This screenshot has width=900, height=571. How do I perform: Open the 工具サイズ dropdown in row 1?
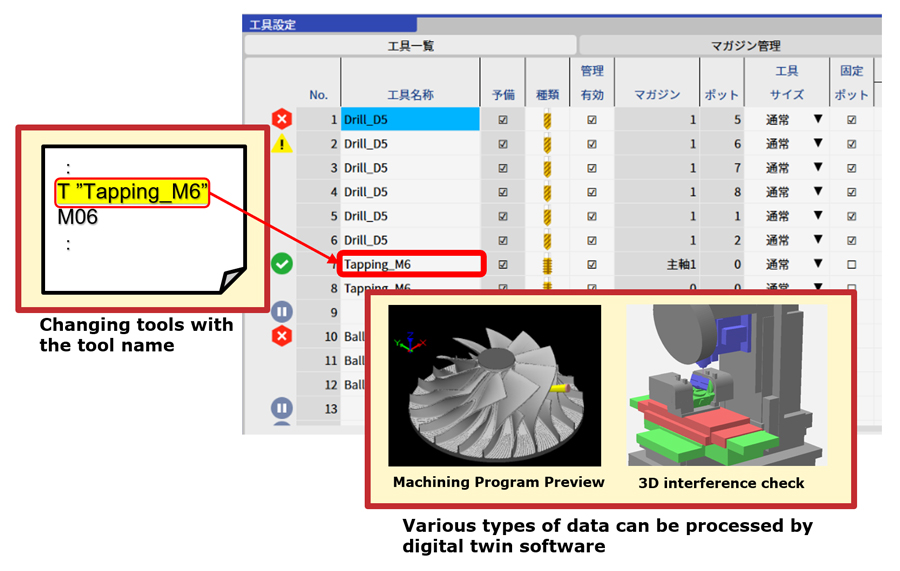pos(817,119)
